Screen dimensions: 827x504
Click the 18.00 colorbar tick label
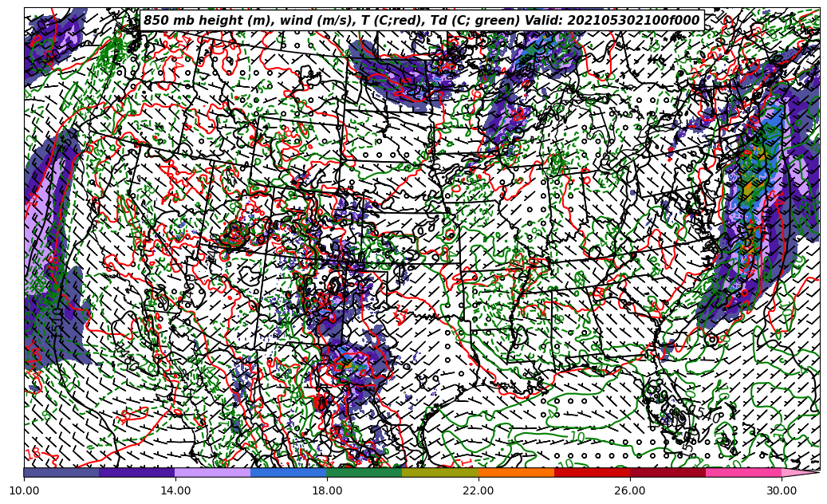click(327, 491)
